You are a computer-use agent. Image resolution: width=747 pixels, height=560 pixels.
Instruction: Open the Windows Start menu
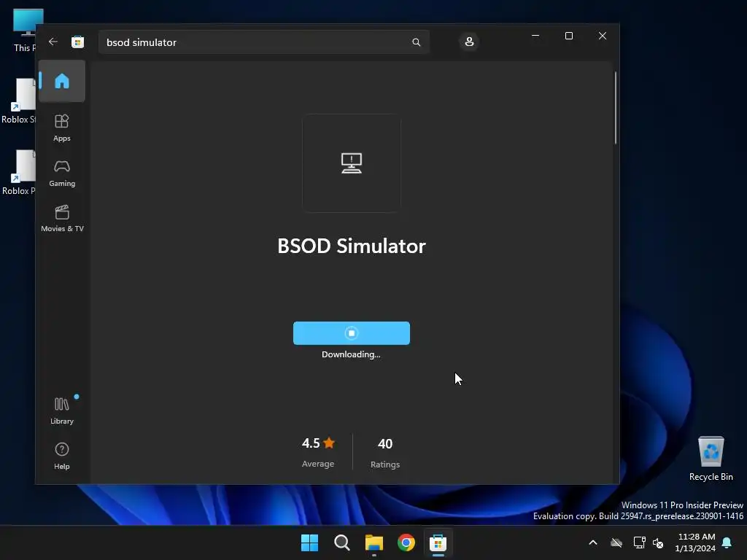tap(309, 542)
